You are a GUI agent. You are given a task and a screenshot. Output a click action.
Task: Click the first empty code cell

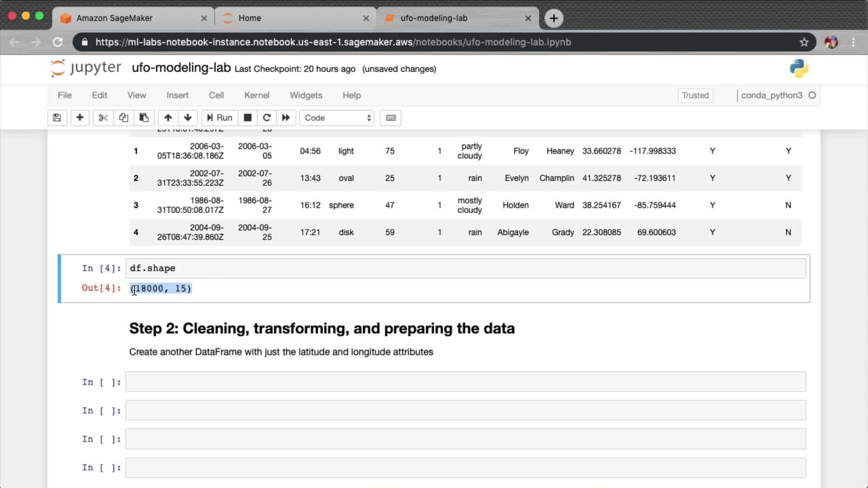pyautogui.click(x=465, y=382)
